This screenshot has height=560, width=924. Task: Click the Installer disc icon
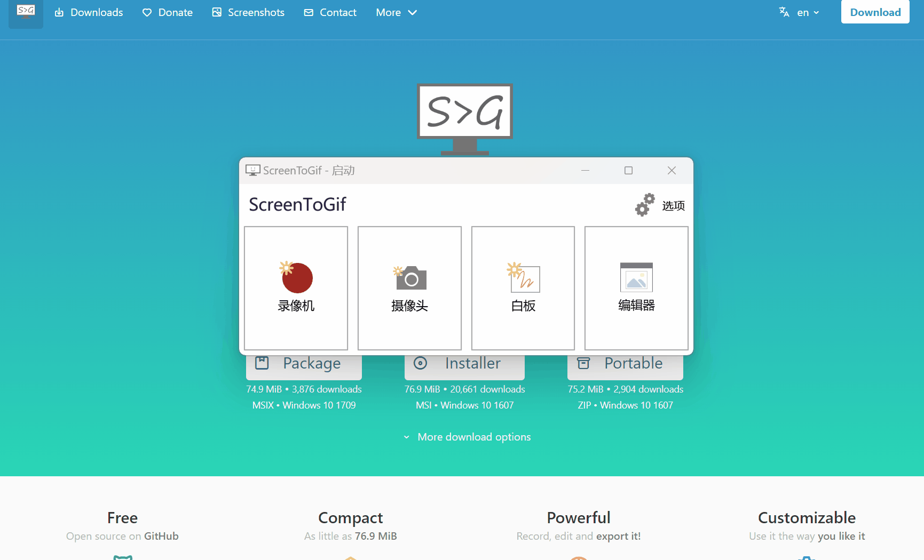(x=421, y=363)
